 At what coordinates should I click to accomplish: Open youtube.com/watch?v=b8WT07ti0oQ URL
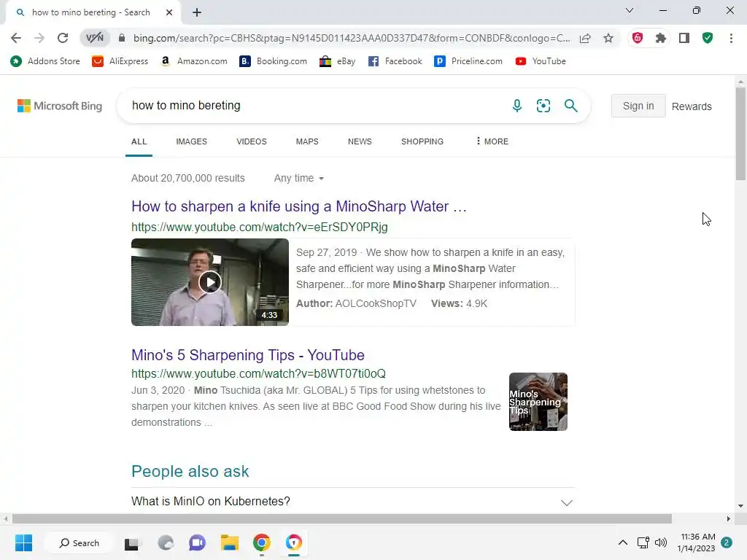(x=259, y=374)
